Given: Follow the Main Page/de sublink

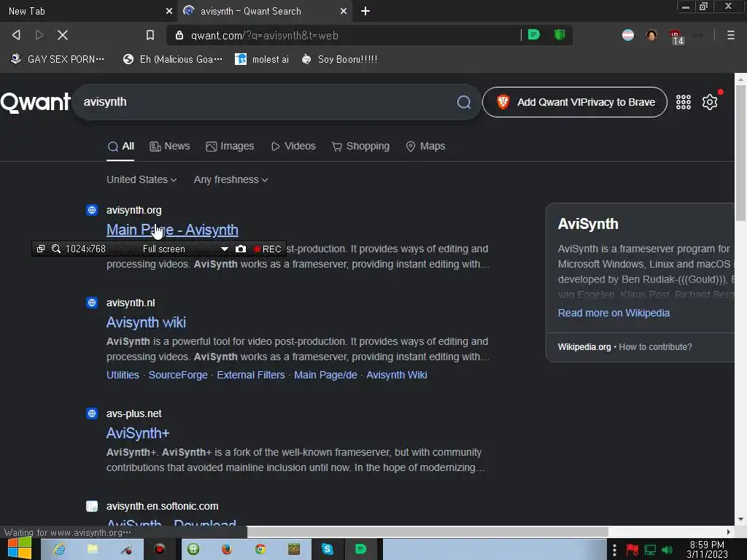Looking at the screenshot, I should tap(326, 376).
